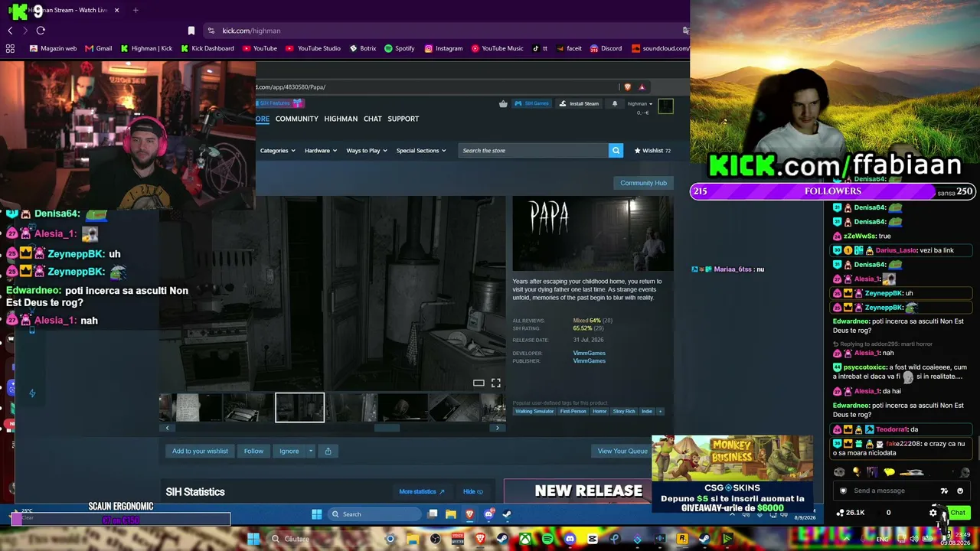
Task: Open the Xbox app from the taskbar
Action: click(525, 539)
